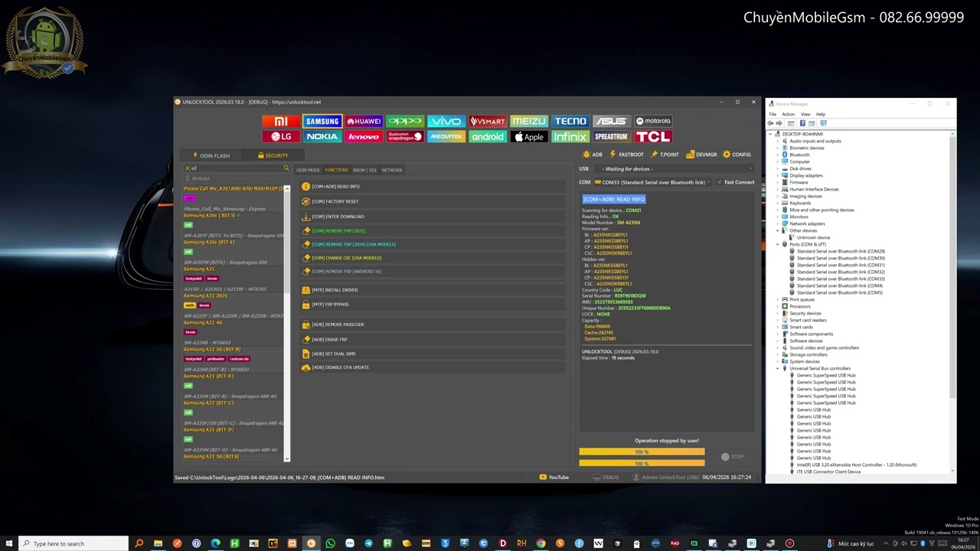Open the USB device dropdown
The image size is (980, 551).
tap(676, 169)
